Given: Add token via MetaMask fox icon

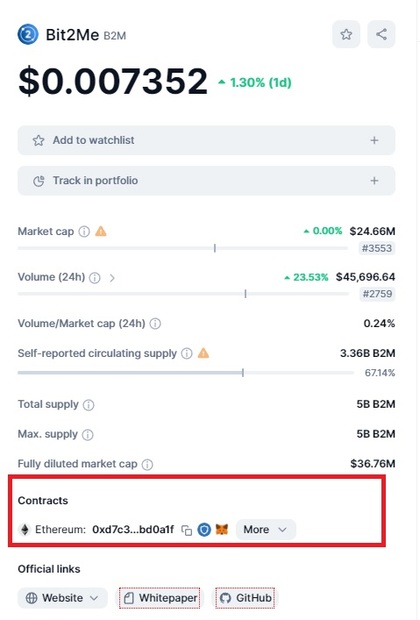Looking at the screenshot, I should click(222, 529).
